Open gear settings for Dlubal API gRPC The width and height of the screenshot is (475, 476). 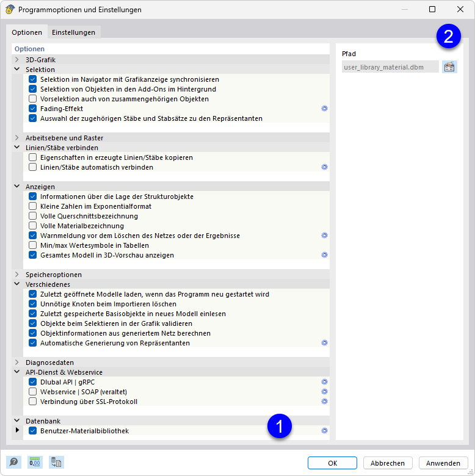point(324,381)
